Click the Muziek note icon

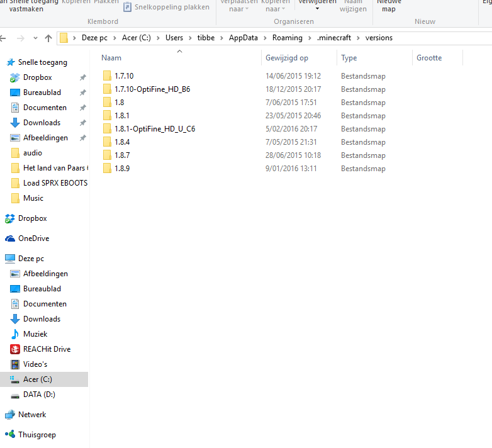[x=15, y=334]
